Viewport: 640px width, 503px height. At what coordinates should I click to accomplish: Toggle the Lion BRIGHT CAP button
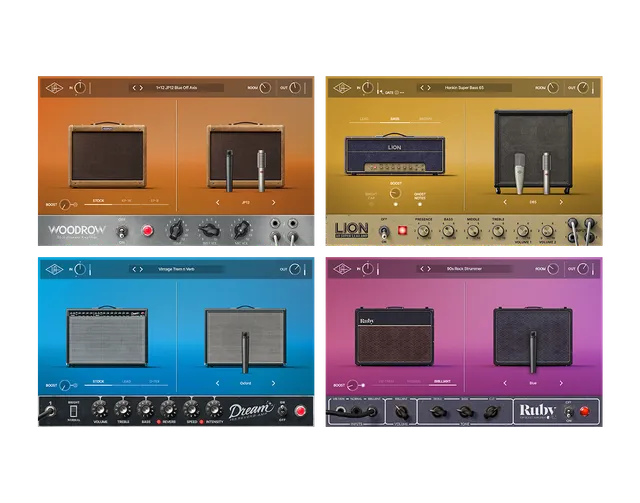371,204
